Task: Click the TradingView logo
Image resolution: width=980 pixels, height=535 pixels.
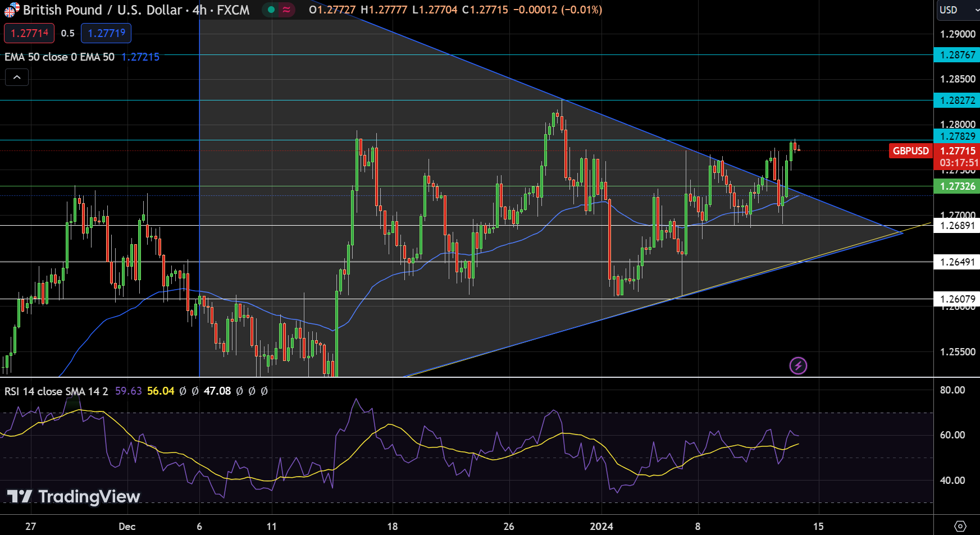Action: point(74,496)
